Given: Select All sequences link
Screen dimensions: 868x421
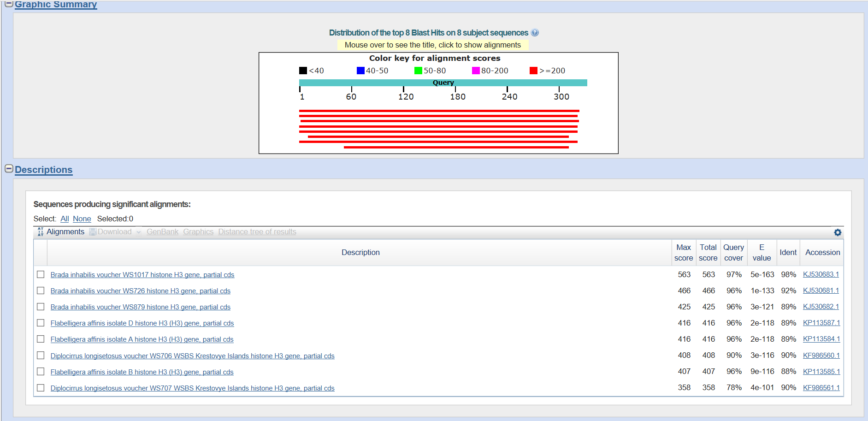Looking at the screenshot, I should tap(65, 219).
